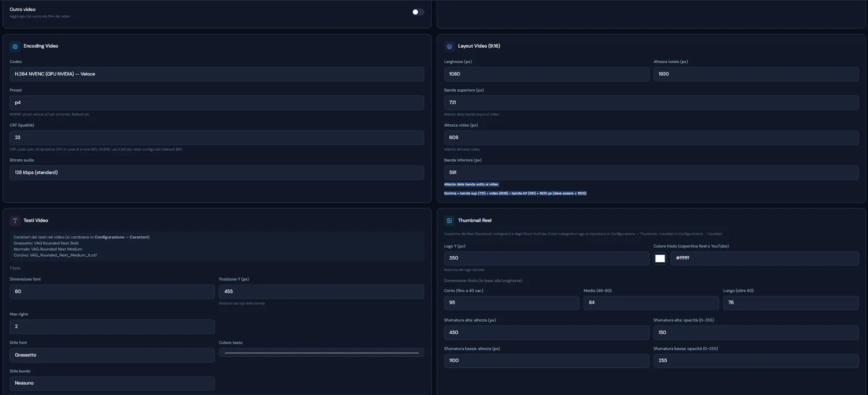
Task: Click the Altezza totale (px) field
Action: (756, 74)
